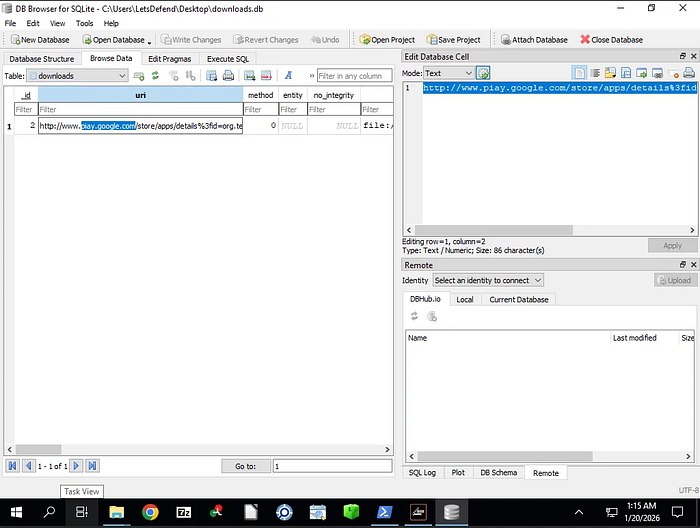The width and height of the screenshot is (700, 528).
Task: Click the table's horizontal scrollbar thumb
Action: [x=38, y=449]
